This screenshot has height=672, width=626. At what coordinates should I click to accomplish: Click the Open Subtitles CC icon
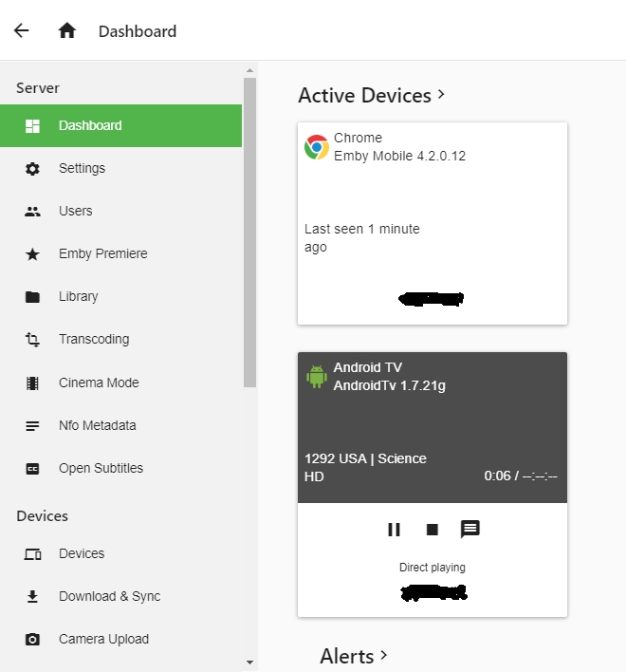(32, 469)
